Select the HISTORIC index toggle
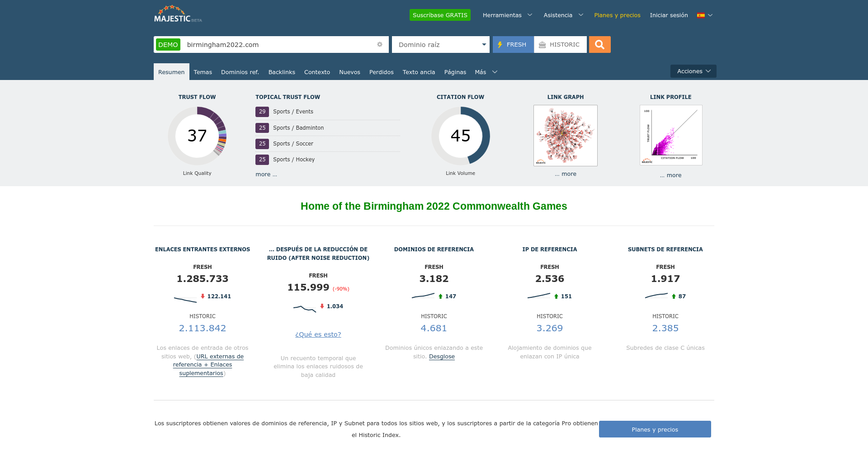 coord(560,44)
